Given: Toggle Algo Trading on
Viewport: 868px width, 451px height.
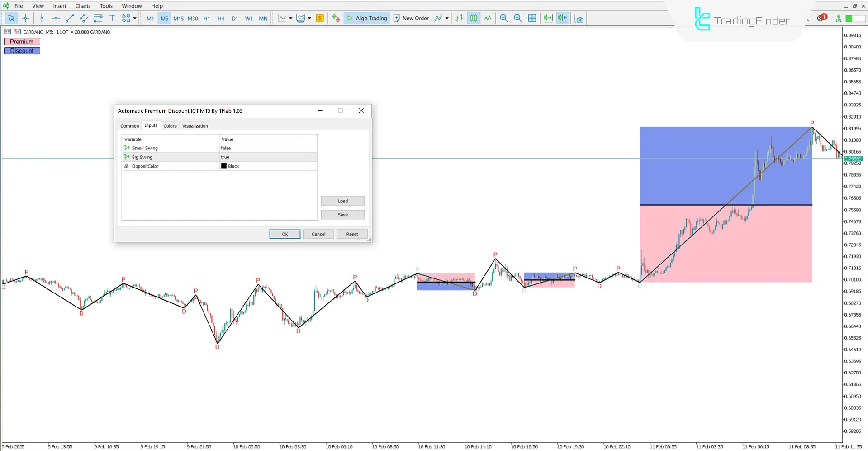Looking at the screenshot, I should (366, 18).
